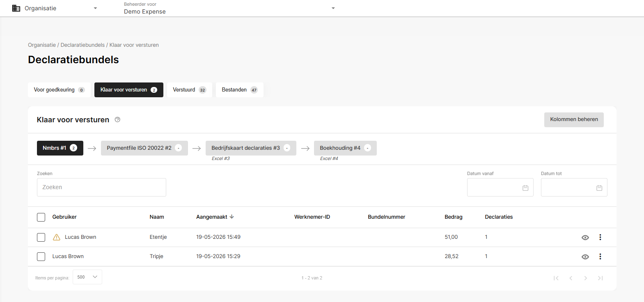Screen dimensions: 644x302
Task: Click the Datum tot input field
Action: (x=574, y=187)
